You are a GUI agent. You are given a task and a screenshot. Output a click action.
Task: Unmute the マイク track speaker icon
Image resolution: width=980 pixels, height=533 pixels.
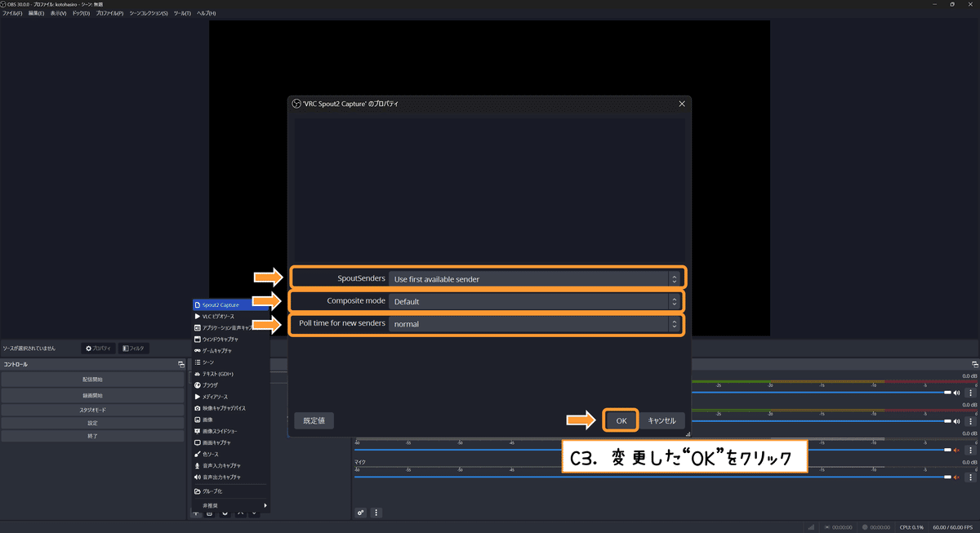[957, 477]
